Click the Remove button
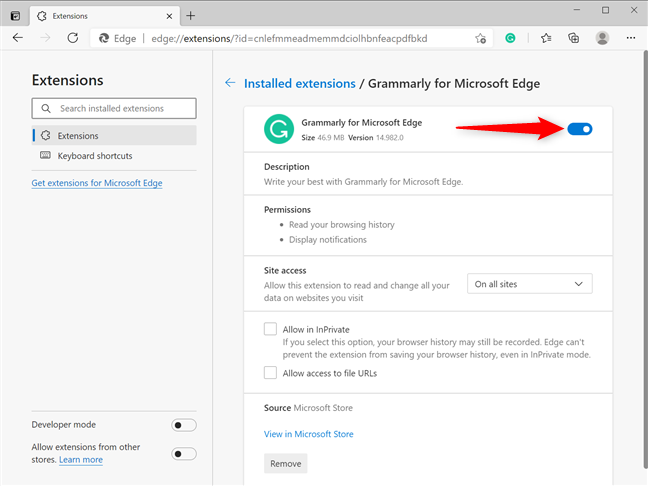Screen dimensions: 648x486 pyautogui.click(x=286, y=464)
